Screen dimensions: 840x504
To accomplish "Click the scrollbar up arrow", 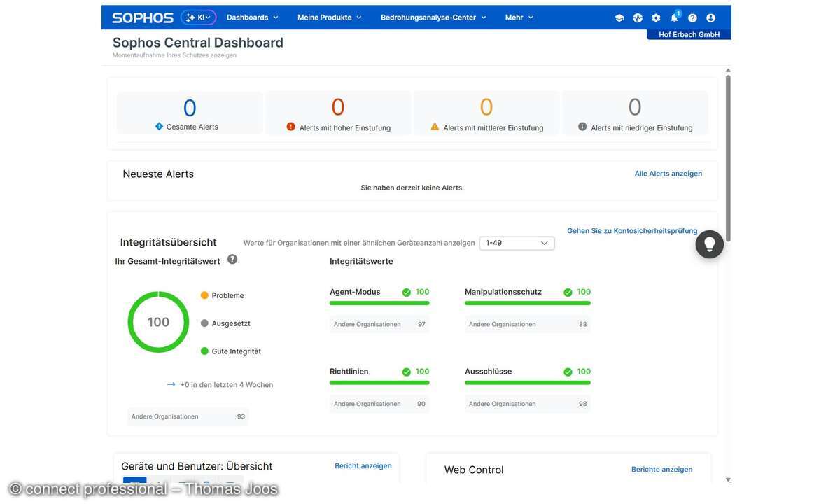I will click(728, 70).
